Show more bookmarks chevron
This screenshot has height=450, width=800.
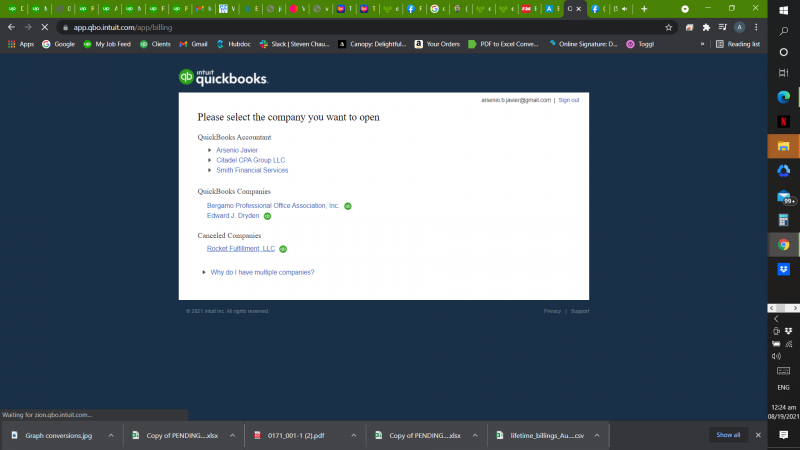click(x=702, y=44)
